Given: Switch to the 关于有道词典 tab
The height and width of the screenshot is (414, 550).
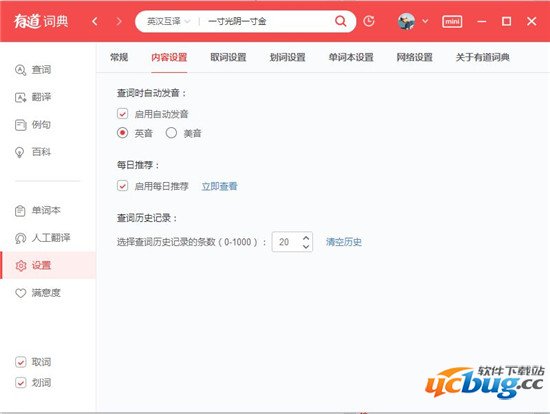Looking at the screenshot, I should click(482, 57).
